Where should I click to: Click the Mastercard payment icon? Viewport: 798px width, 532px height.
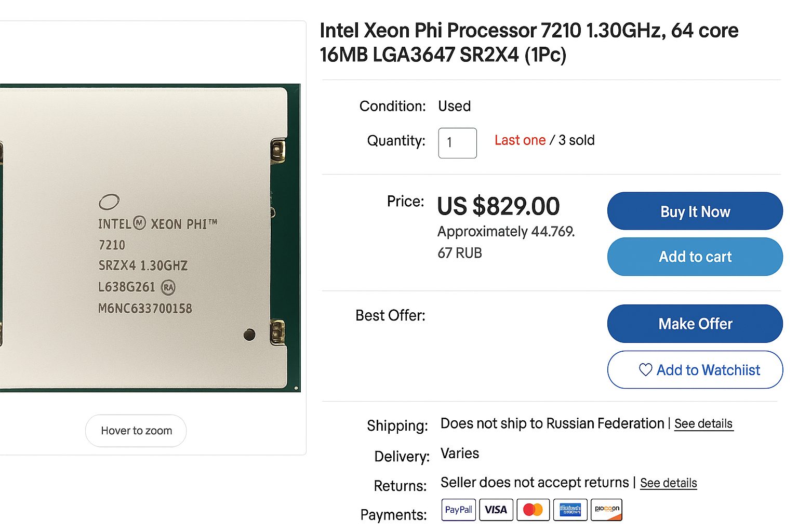[533, 510]
